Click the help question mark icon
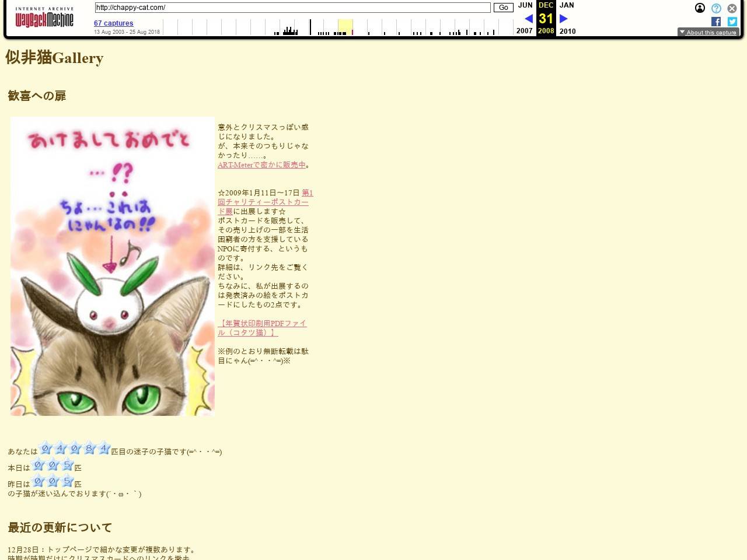This screenshot has width=747, height=560. [x=715, y=8]
